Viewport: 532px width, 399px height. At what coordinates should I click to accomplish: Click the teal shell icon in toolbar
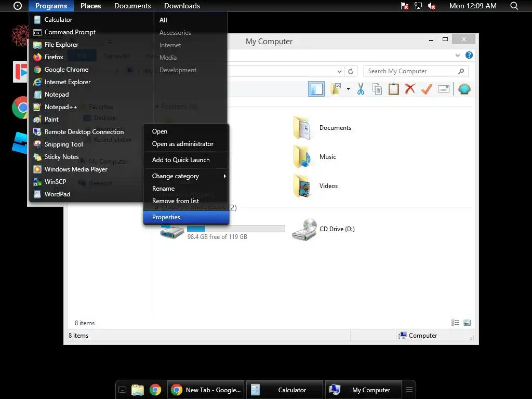[464, 89]
